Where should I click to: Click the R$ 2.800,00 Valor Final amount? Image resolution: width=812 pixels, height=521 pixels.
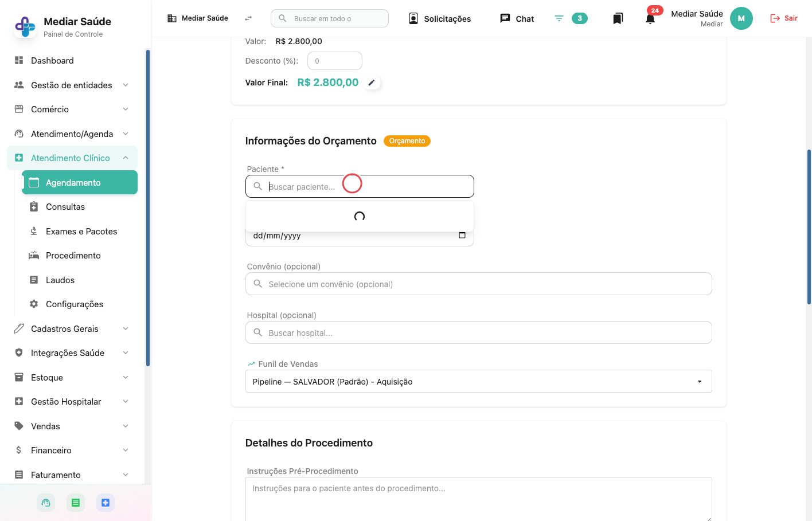point(328,83)
